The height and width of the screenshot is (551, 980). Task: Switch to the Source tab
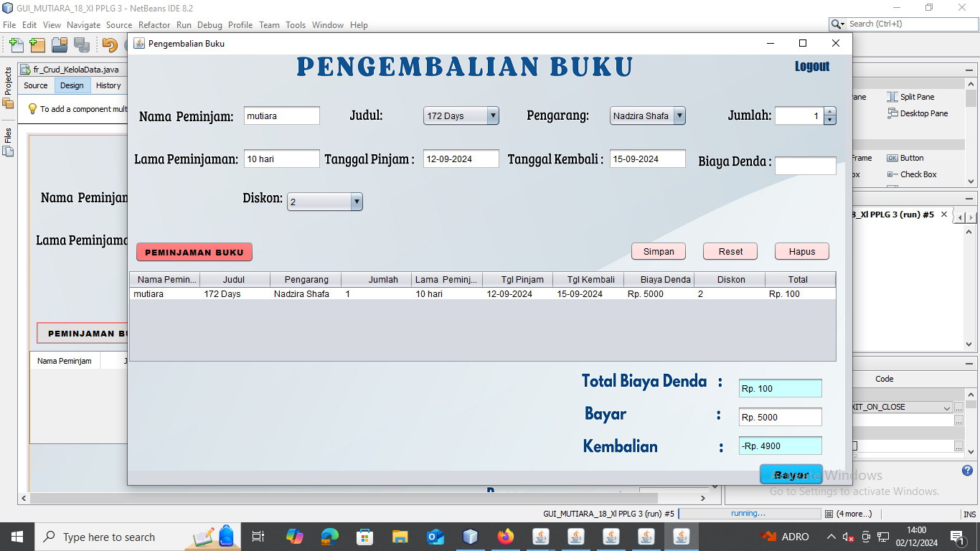pos(35,85)
